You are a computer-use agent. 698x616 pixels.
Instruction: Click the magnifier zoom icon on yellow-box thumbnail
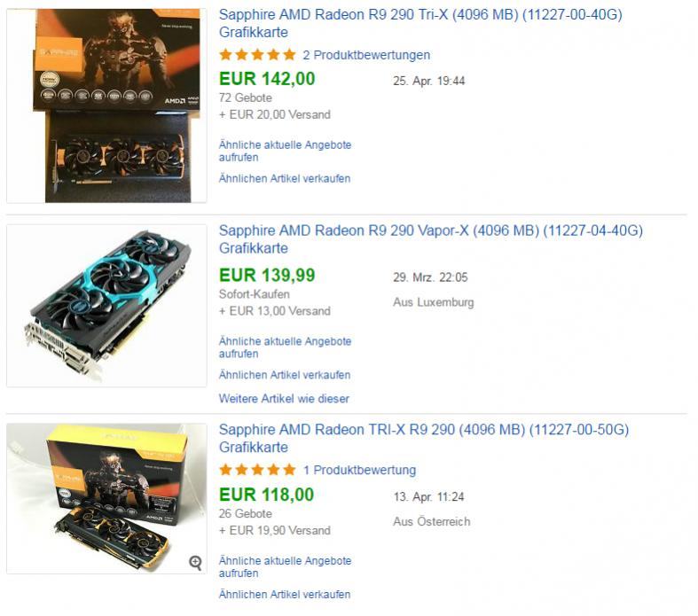(x=195, y=562)
